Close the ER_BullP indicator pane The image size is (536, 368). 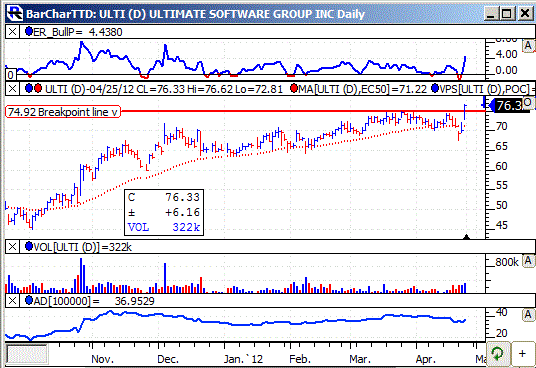(x=12, y=32)
